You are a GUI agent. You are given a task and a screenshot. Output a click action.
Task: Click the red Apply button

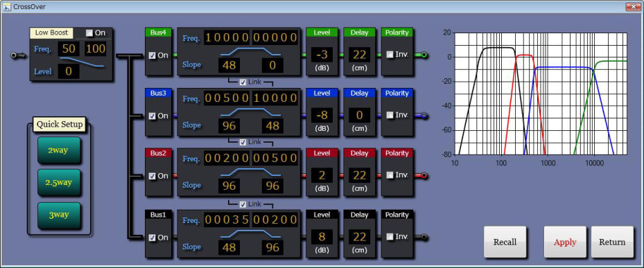click(x=565, y=242)
